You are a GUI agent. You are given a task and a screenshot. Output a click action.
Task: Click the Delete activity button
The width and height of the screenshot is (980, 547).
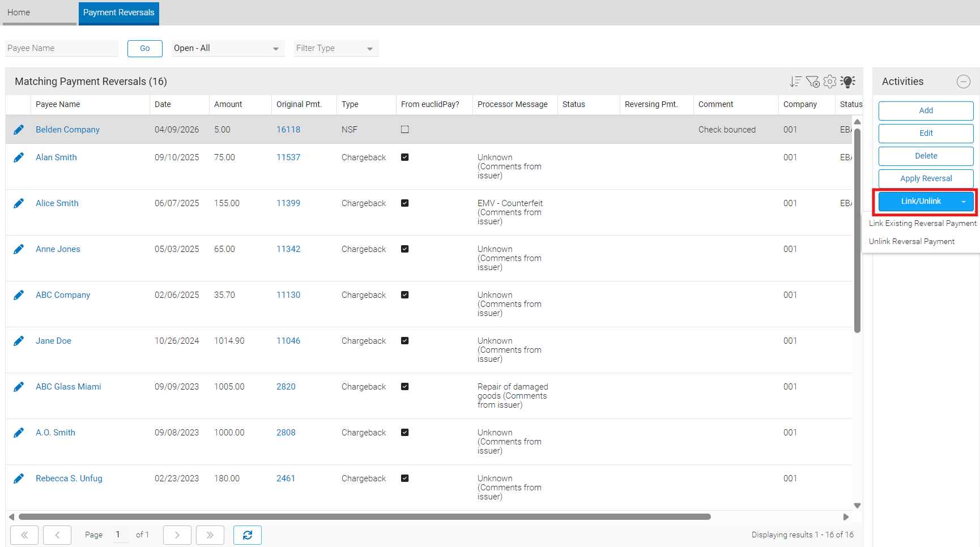click(x=926, y=156)
